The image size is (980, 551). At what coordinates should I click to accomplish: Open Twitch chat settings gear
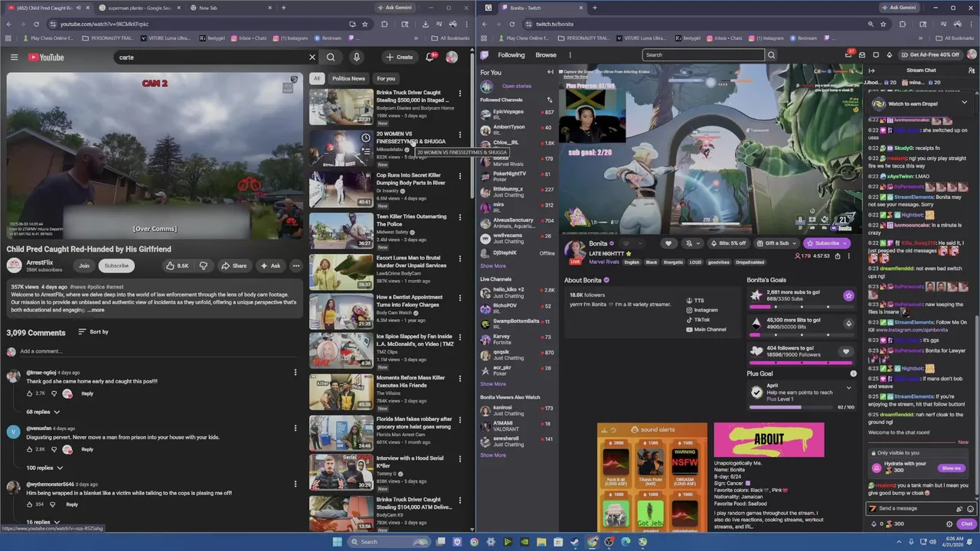point(949,524)
